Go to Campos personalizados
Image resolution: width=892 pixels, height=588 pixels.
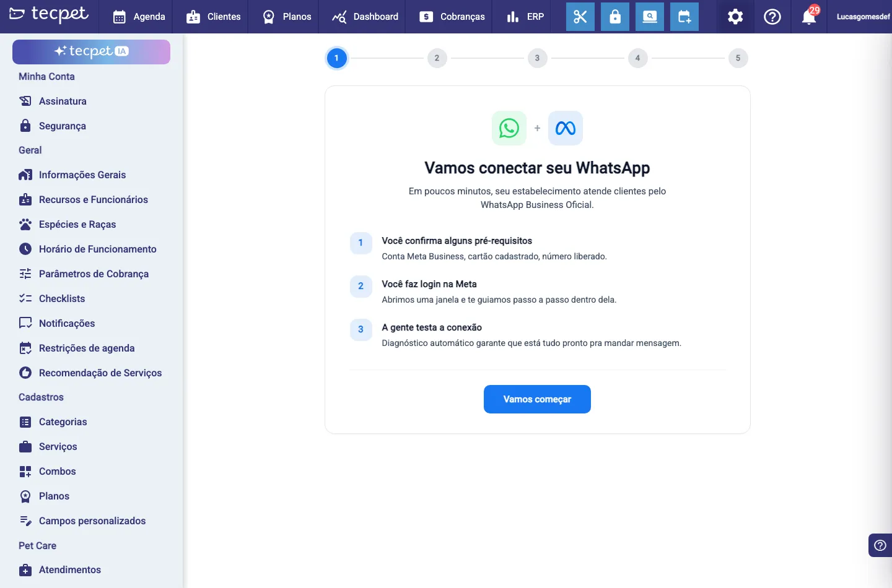click(91, 521)
